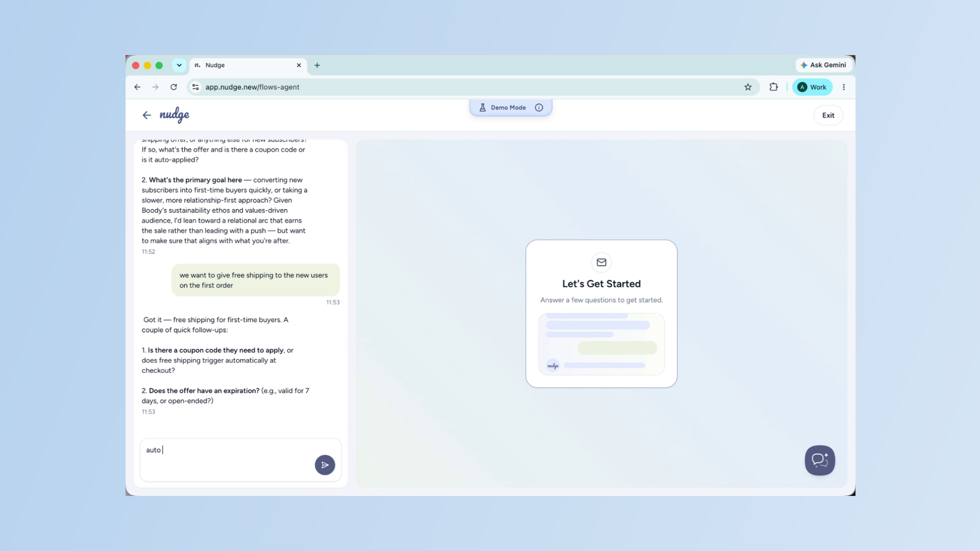Go back using the nudge header arrow
Screen dimensions: 980x551
146,115
